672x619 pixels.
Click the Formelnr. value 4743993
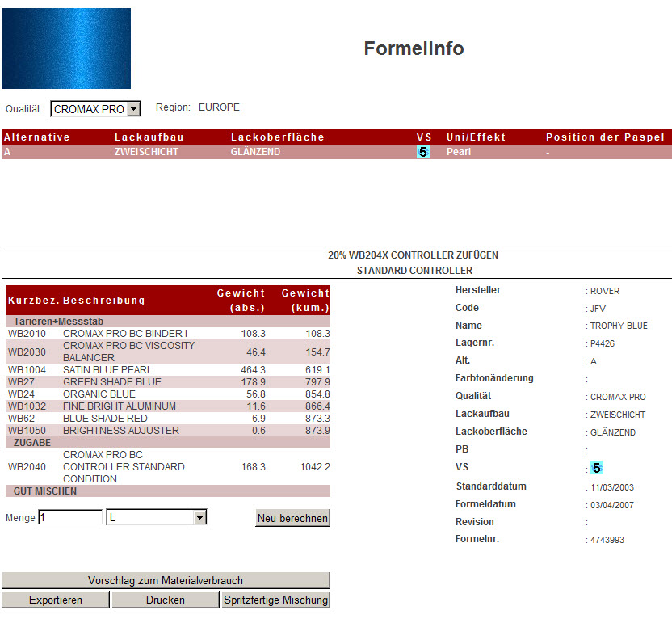[607, 540]
